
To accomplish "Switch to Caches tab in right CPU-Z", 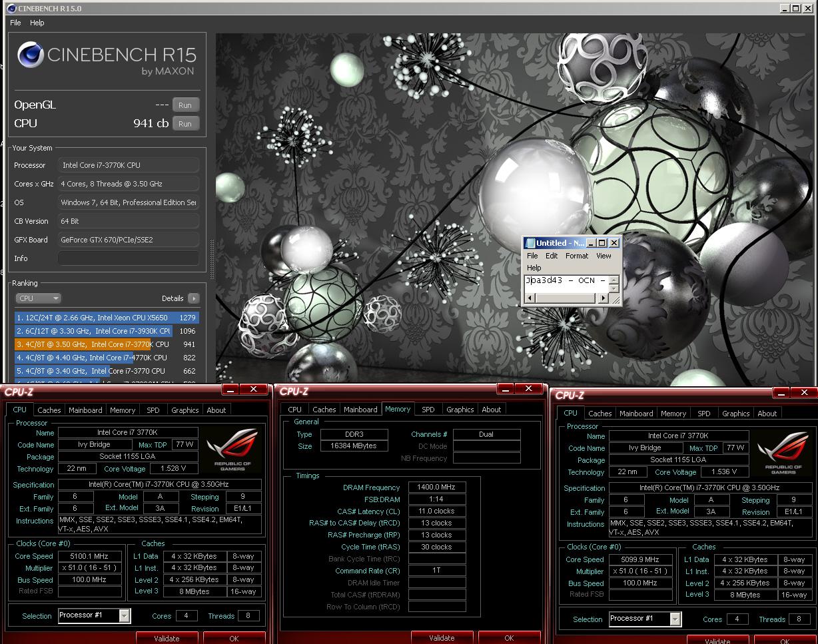I will (x=600, y=414).
